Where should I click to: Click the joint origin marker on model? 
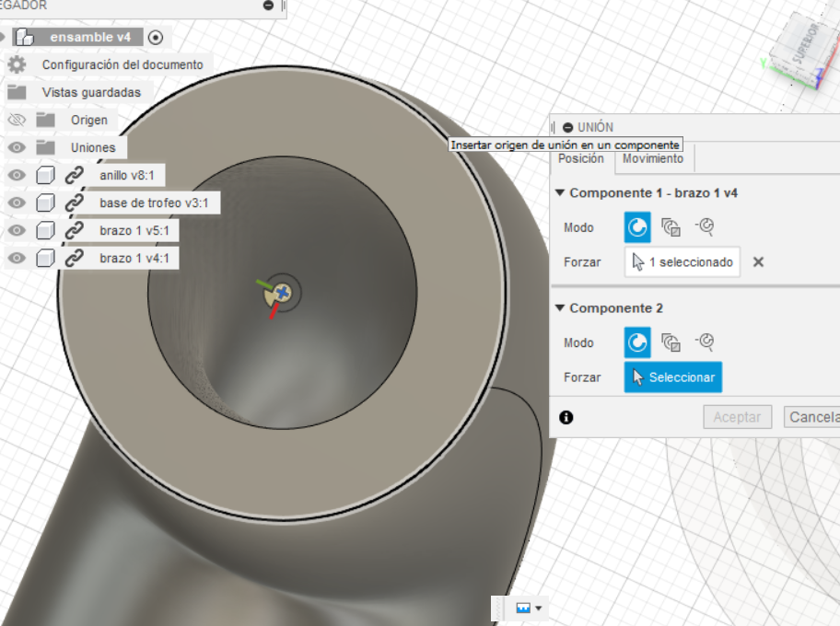pos(283,293)
